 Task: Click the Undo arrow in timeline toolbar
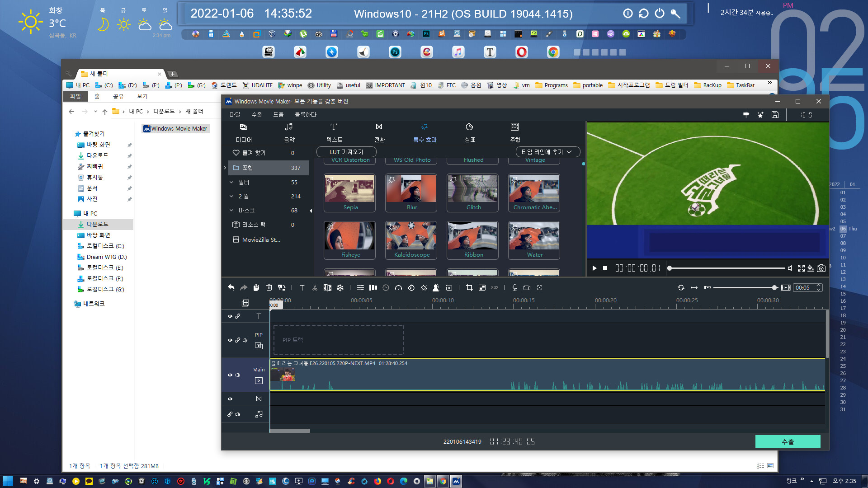point(231,287)
